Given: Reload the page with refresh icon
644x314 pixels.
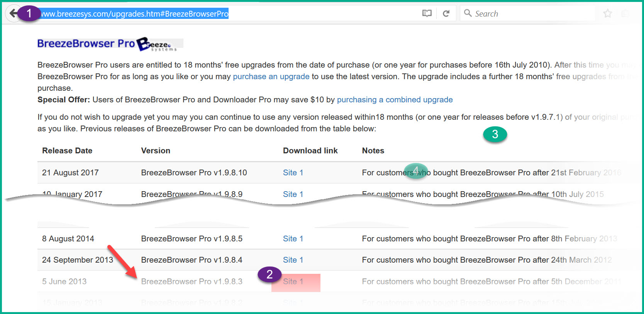Looking at the screenshot, I should [446, 14].
